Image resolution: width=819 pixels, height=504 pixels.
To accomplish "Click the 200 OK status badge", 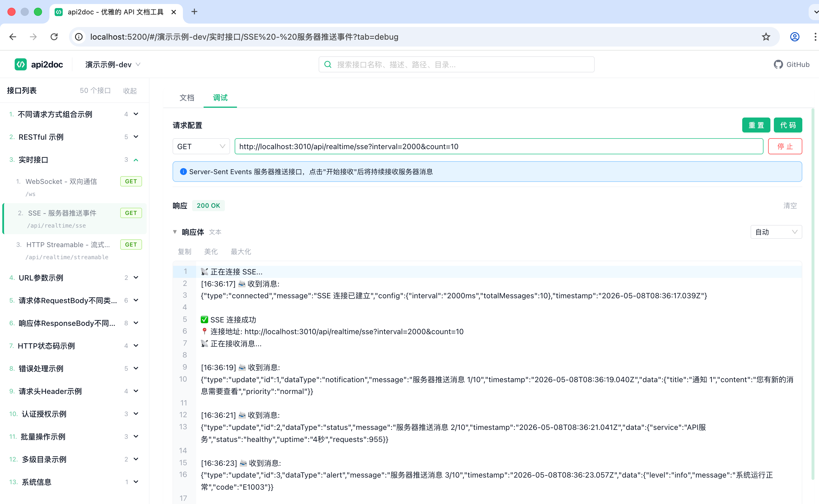I will click(208, 206).
